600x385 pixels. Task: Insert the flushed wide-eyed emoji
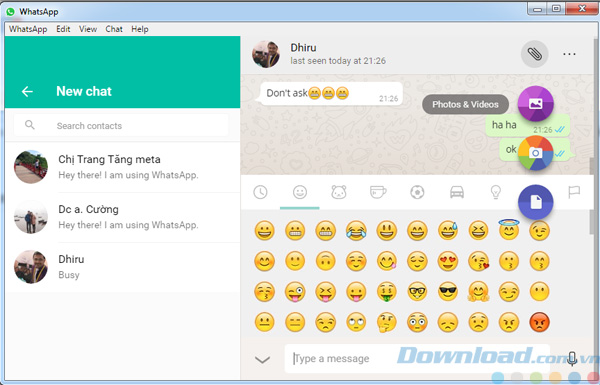pyautogui.click(x=417, y=322)
